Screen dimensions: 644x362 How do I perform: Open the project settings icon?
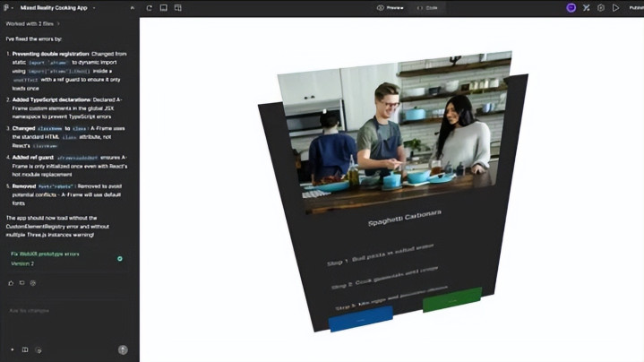click(x=601, y=8)
